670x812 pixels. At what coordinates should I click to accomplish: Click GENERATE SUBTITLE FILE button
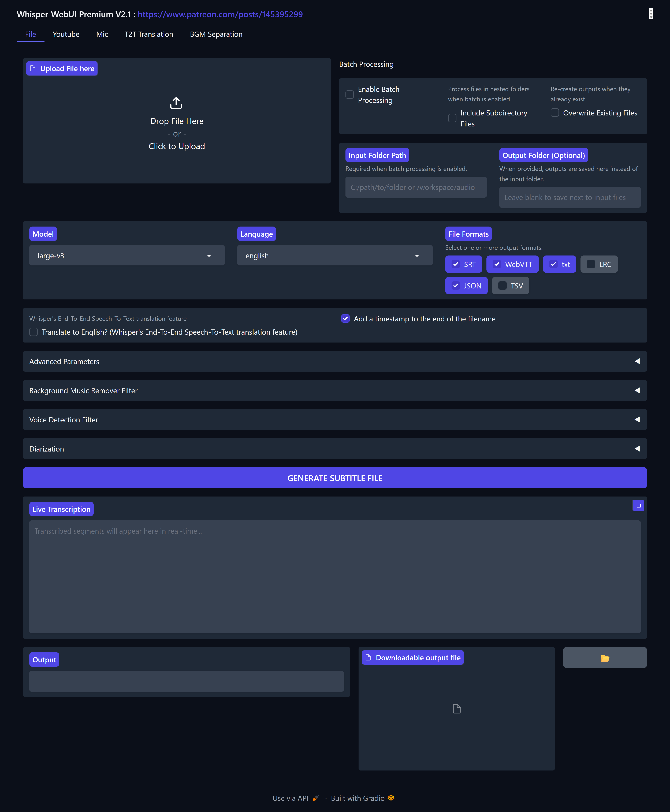(335, 478)
